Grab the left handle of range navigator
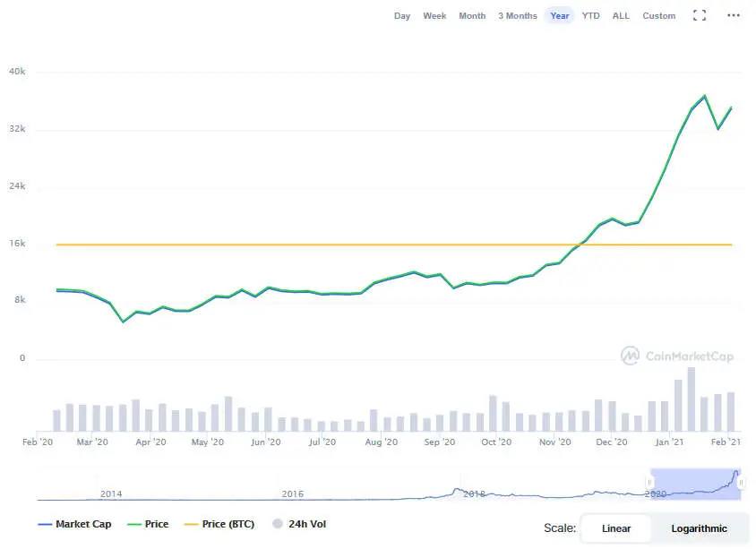 [x=649, y=482]
